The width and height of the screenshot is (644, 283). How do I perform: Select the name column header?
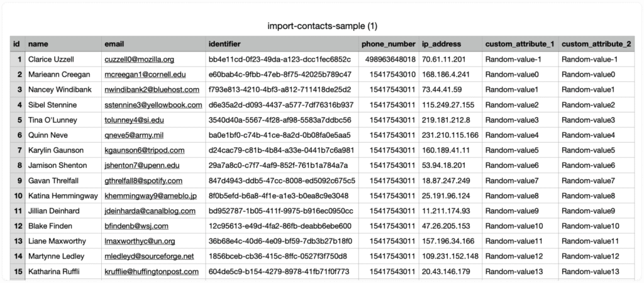(x=38, y=44)
